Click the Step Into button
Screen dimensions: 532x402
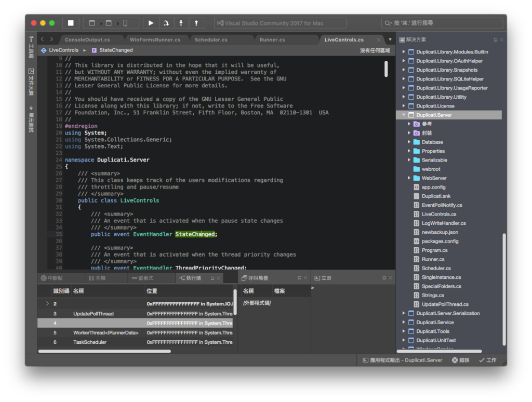click(x=181, y=23)
